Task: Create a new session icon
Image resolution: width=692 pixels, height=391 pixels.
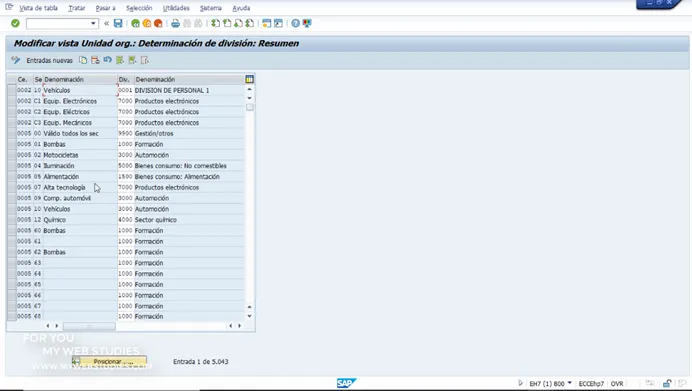Action: (x=267, y=23)
